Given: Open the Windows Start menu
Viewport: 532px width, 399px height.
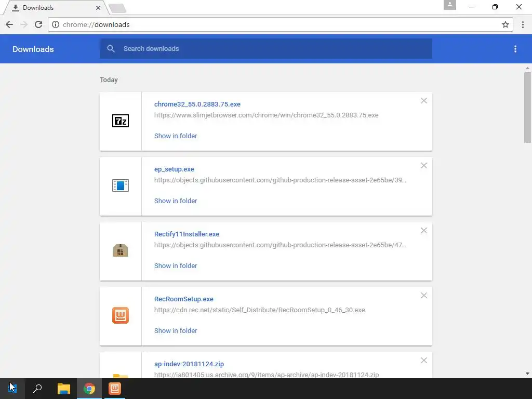Looking at the screenshot, I should pyautogui.click(x=12, y=389).
